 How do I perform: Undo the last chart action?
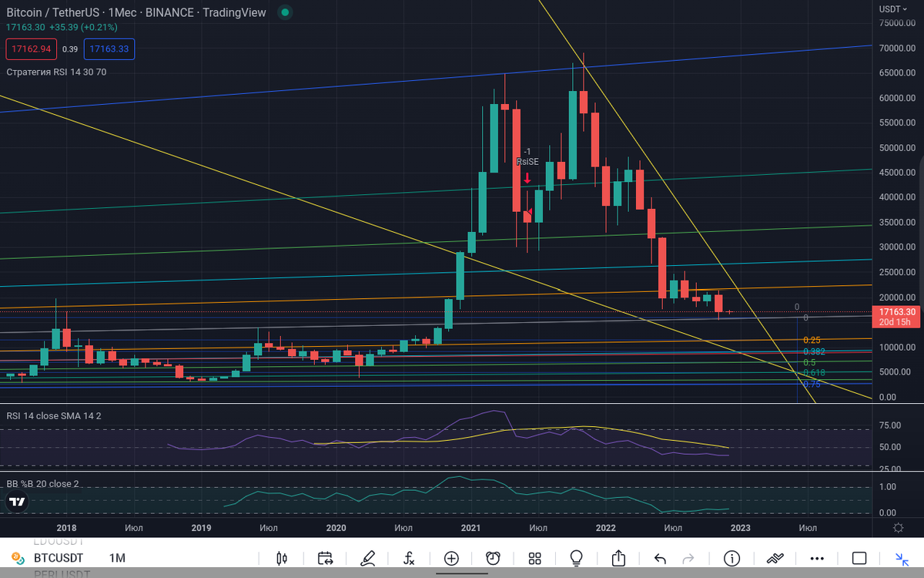click(660, 558)
